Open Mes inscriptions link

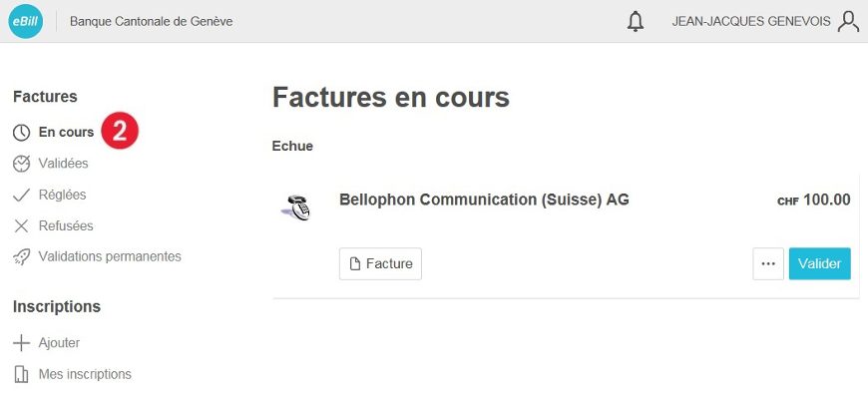click(85, 374)
